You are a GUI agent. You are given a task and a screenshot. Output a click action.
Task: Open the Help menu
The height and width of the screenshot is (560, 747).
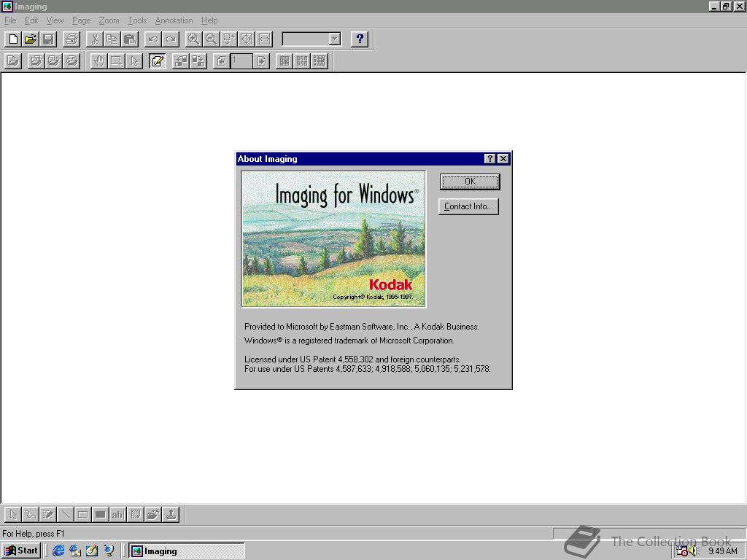click(209, 20)
